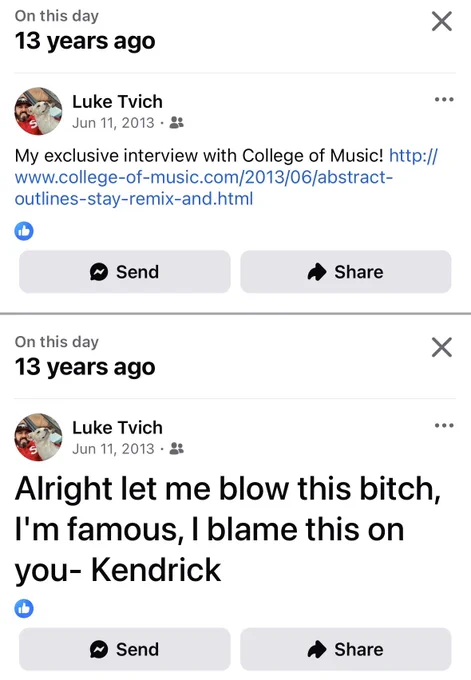The width and height of the screenshot is (471, 680).
Task: View friends audience icon on first post
Action: 176,123
